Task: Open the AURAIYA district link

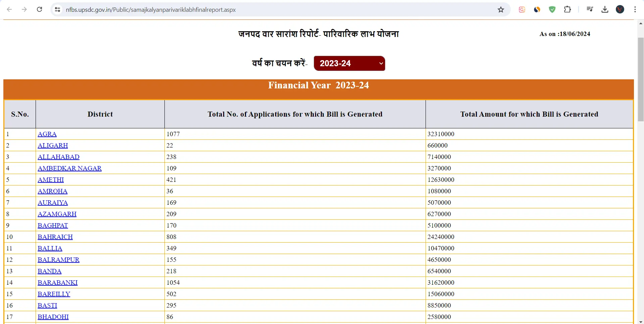Action: coord(53,202)
